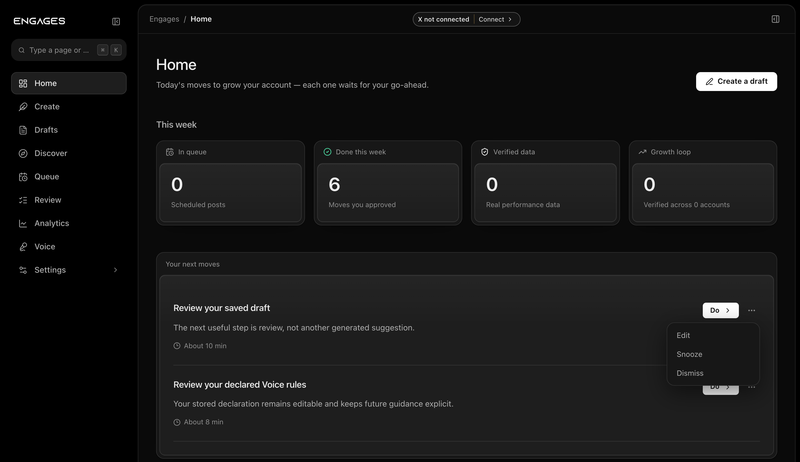The height and width of the screenshot is (462, 800).
Task: Click the This week heading
Action: (176, 125)
